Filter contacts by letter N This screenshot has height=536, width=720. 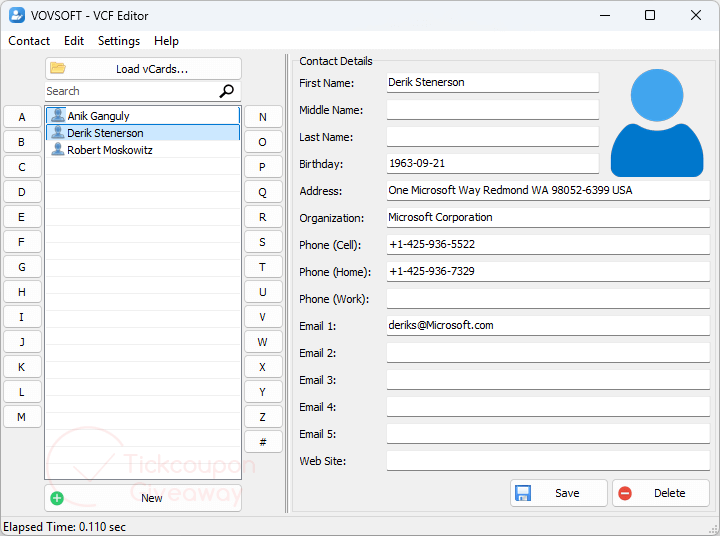263,117
